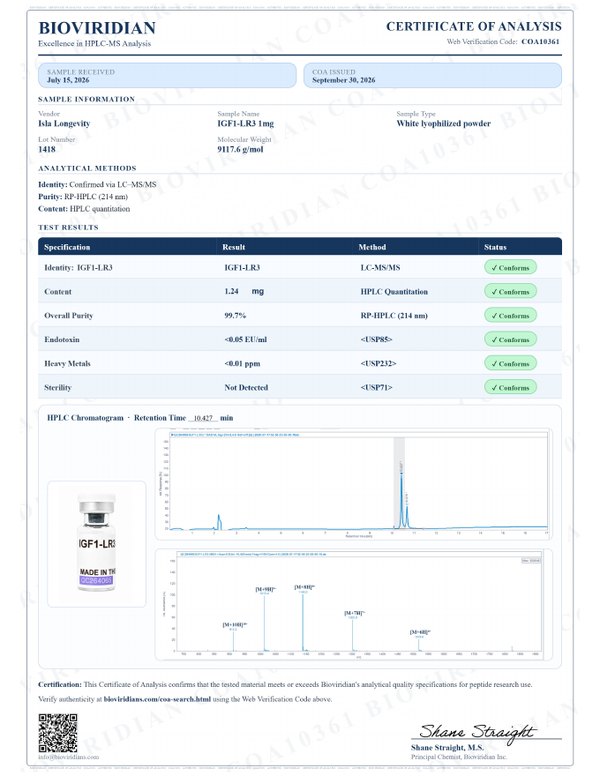Click the Shane Straight signature
600x776 pixels.
pos(478,732)
